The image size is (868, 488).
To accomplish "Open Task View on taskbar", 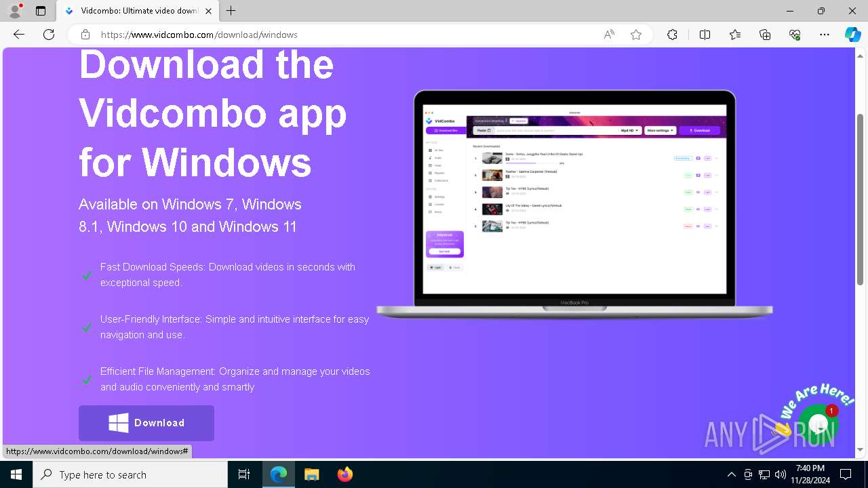I will tap(244, 474).
